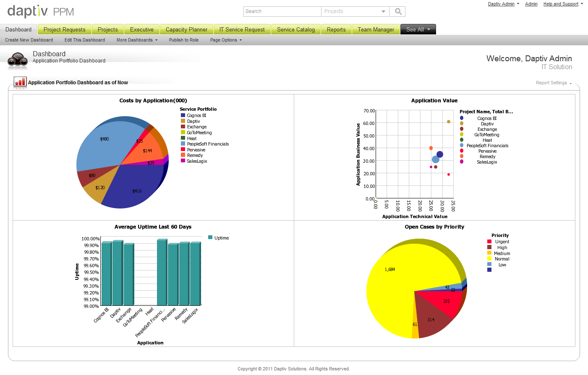588x375 pixels.
Task: Expand the More Dashboards menu
Action: click(x=137, y=40)
